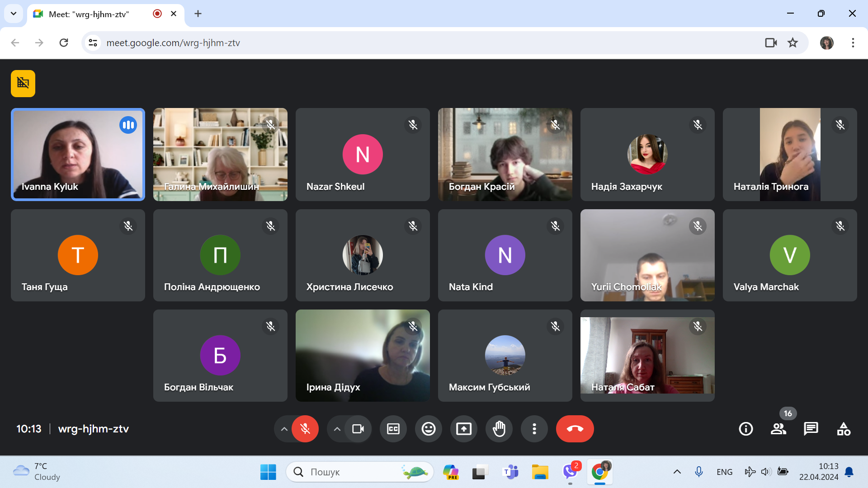
Task: Open the emoji reactions button
Action: point(428,429)
